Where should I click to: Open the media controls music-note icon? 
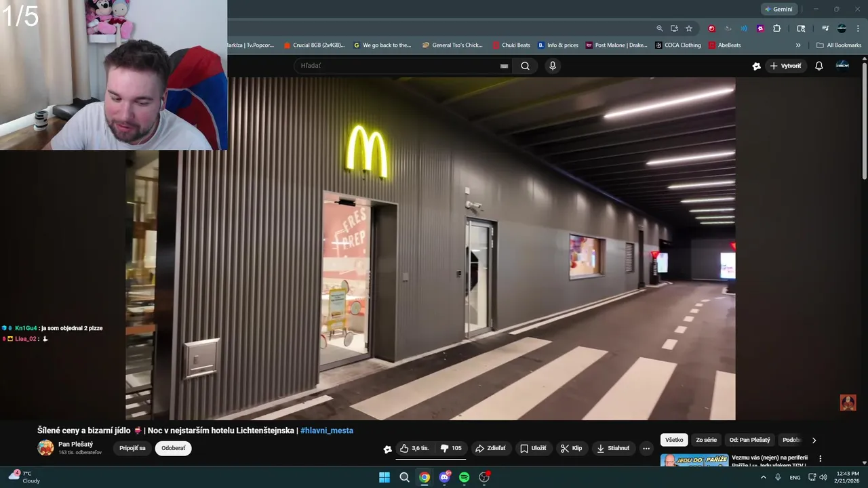pyautogui.click(x=825, y=28)
